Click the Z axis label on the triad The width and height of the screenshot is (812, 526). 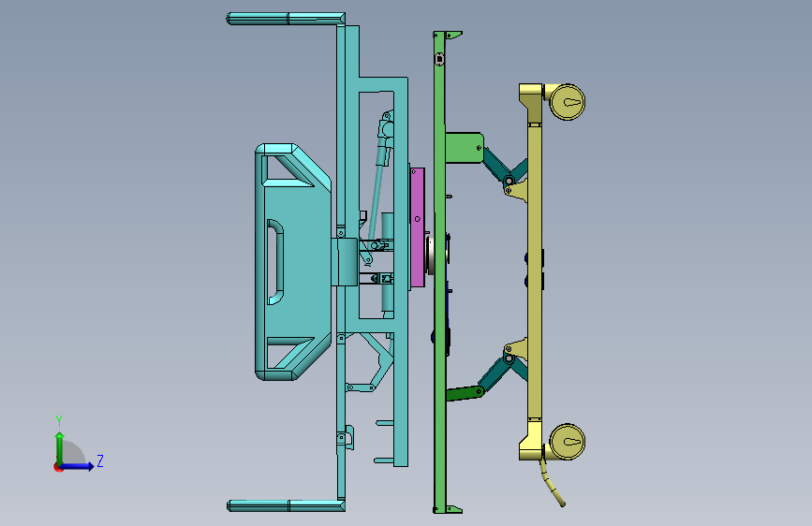click(100, 460)
